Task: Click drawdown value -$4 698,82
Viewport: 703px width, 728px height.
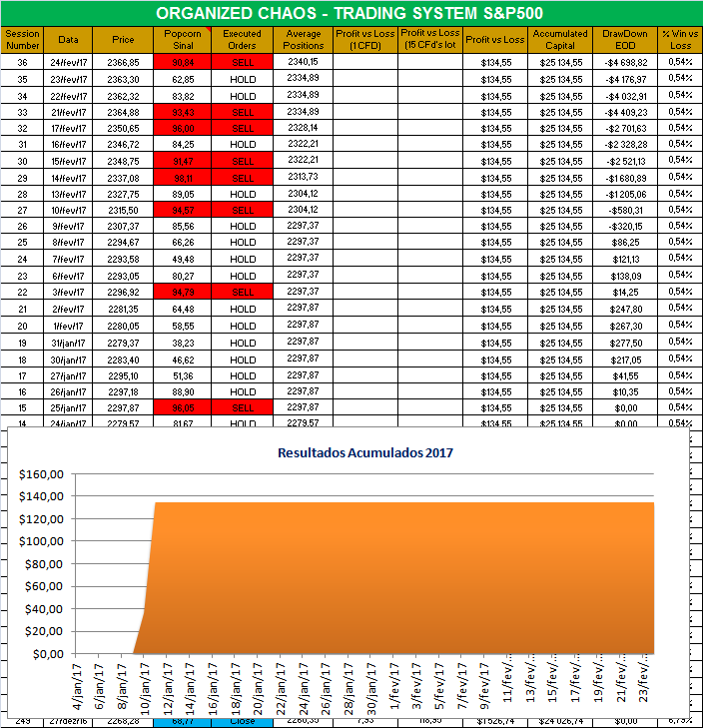Action: [x=625, y=62]
